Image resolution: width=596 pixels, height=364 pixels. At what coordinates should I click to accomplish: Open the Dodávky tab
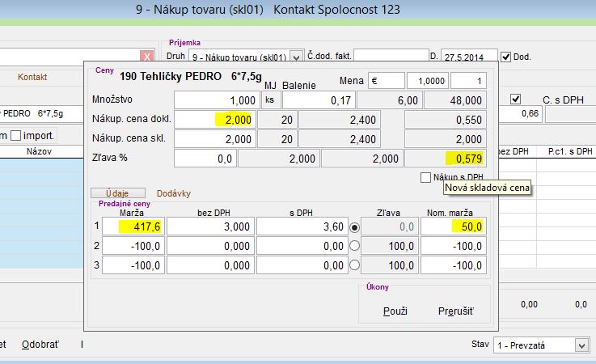[x=174, y=193]
